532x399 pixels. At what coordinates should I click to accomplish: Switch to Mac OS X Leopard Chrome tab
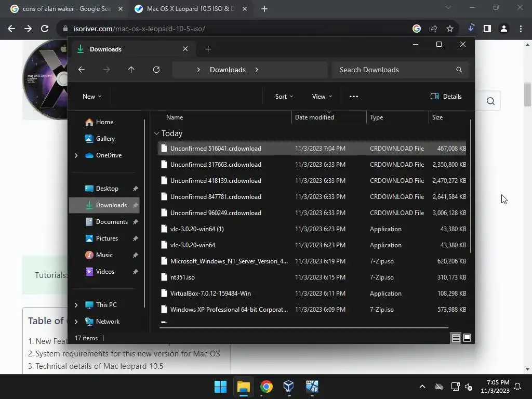coord(190,9)
